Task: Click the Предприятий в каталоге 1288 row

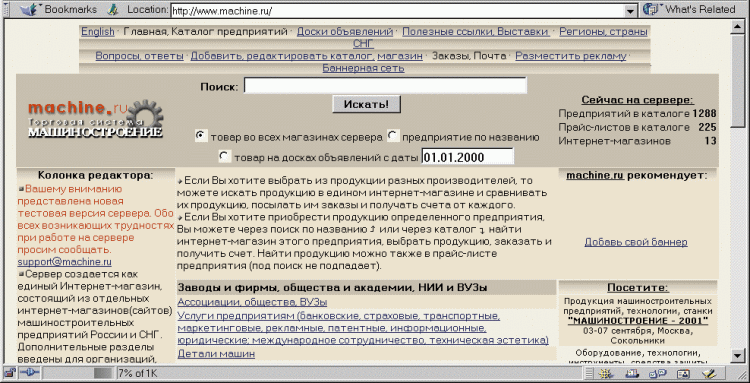Action: point(638,114)
